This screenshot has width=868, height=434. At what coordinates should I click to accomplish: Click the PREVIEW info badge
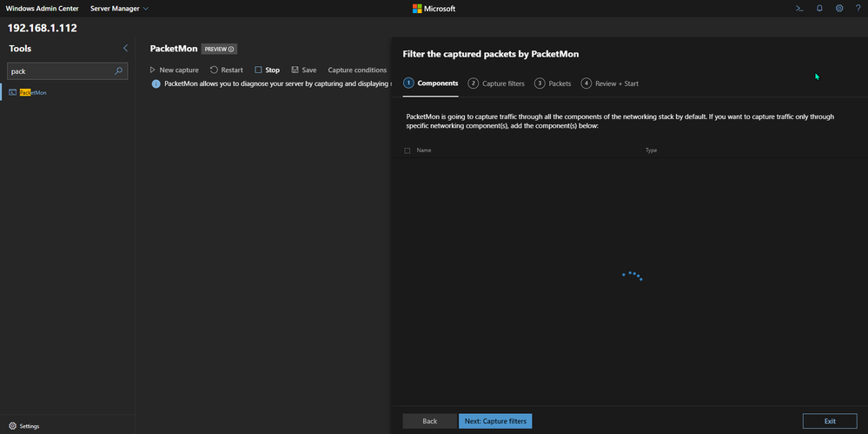click(x=219, y=49)
